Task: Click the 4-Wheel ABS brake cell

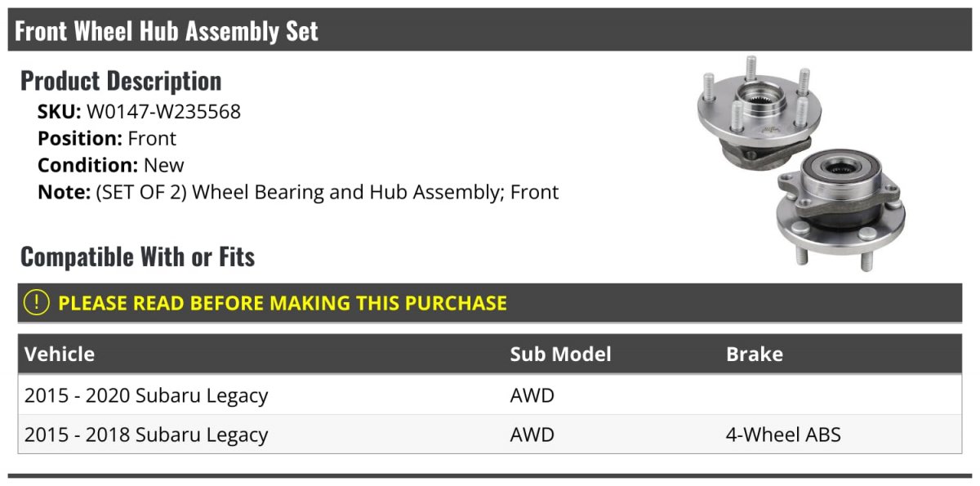Action: click(x=782, y=435)
